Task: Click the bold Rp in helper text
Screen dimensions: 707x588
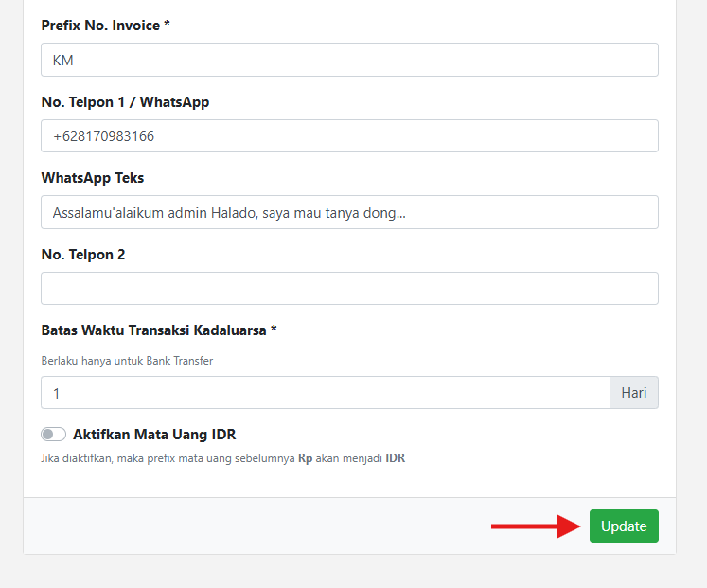Action: (305, 458)
